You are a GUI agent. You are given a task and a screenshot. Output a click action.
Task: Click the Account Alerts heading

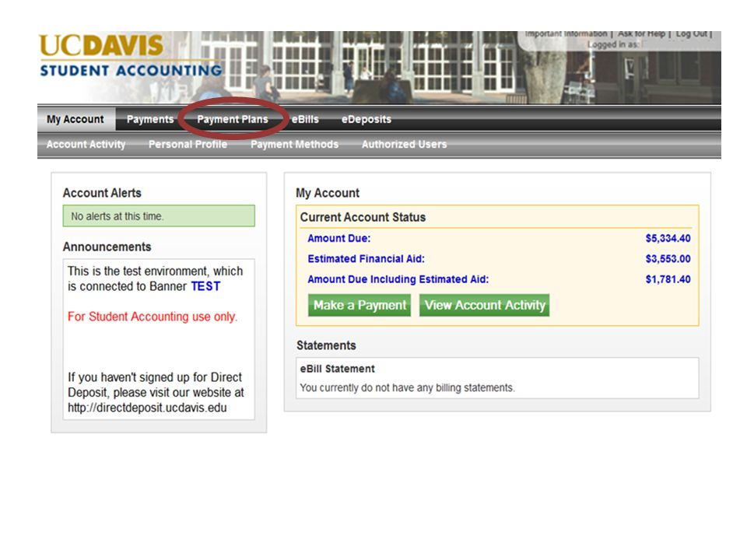click(102, 193)
